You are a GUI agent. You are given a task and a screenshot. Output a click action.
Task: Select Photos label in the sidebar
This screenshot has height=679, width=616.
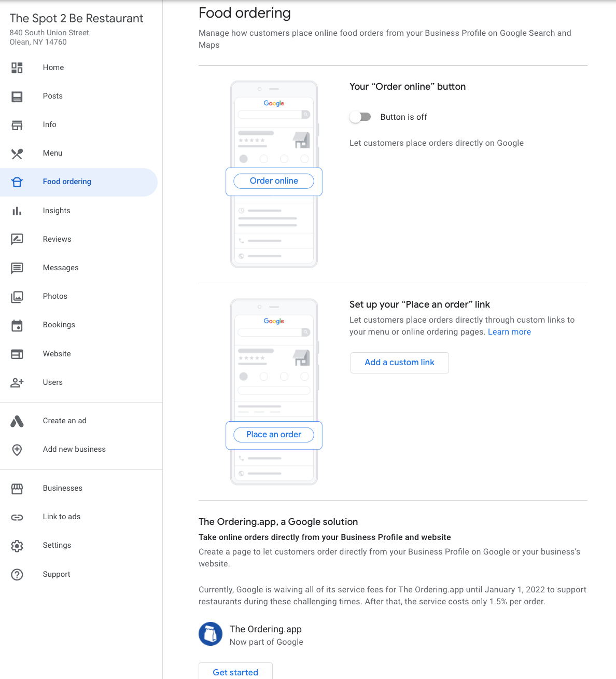[x=55, y=296]
